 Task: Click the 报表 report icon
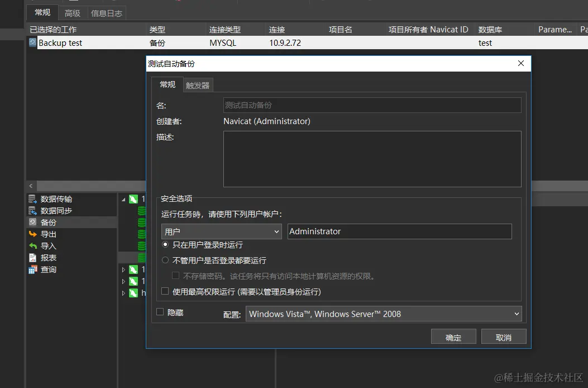click(32, 258)
